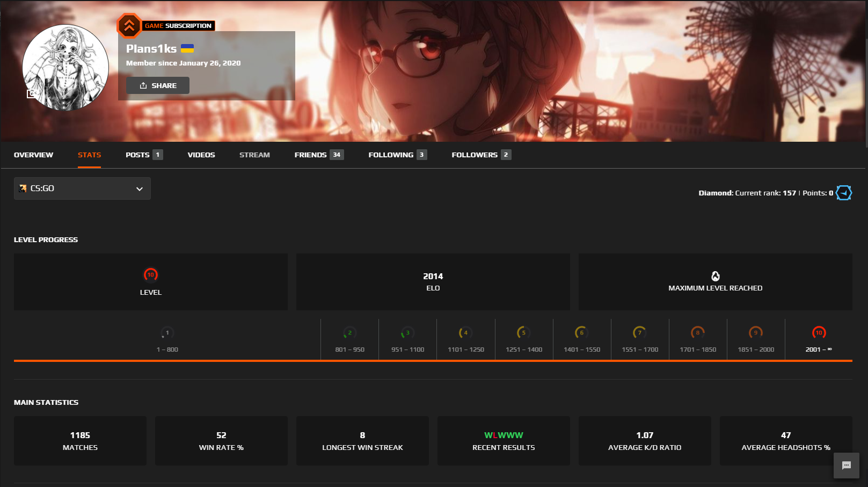
Task: Click the Main Statistics heading
Action: coord(46,402)
